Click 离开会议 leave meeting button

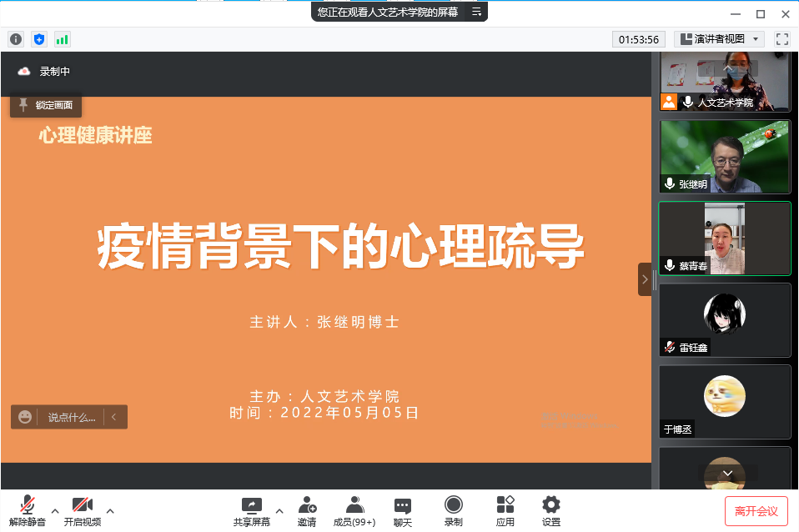click(x=756, y=510)
